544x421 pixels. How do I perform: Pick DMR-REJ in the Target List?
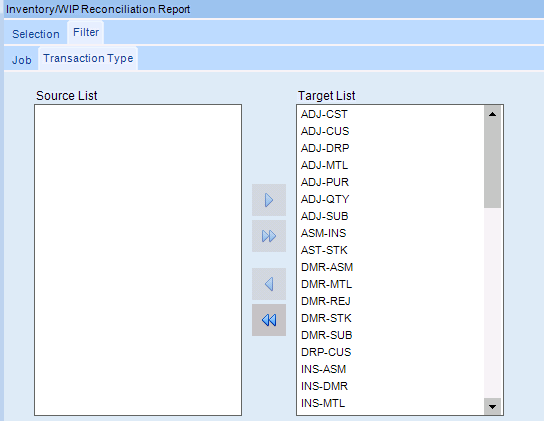(390, 301)
